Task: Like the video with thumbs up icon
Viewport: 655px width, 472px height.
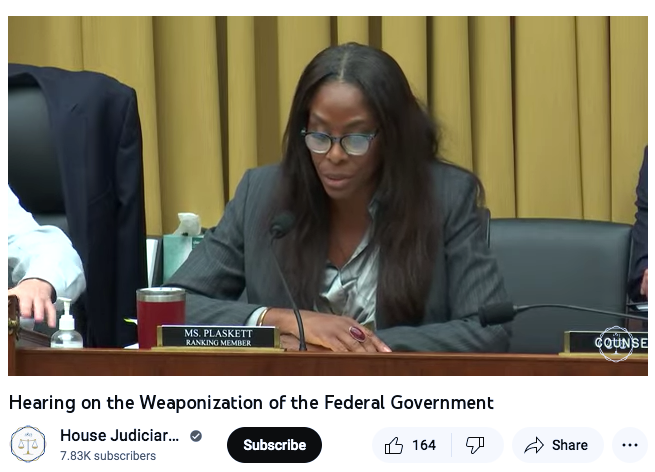Action: pos(394,445)
